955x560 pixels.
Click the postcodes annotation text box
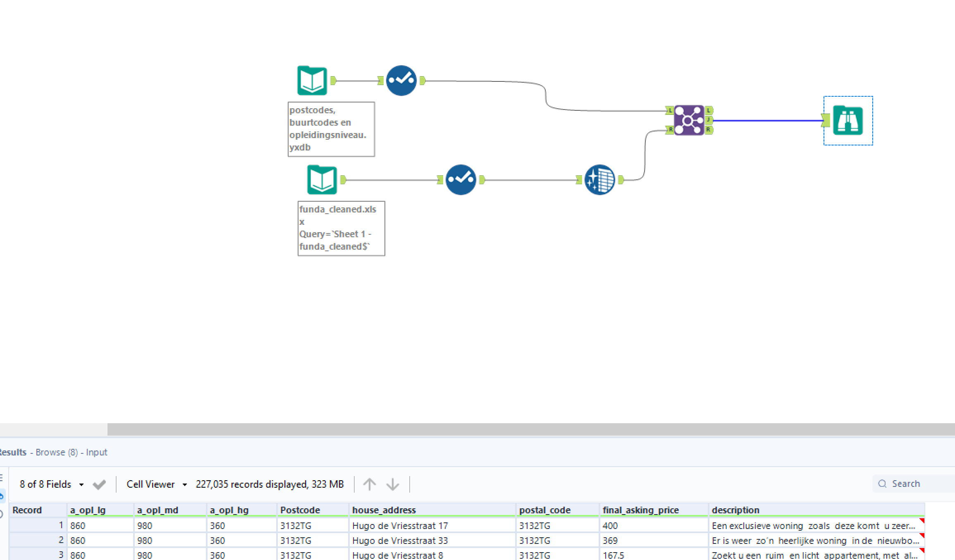(331, 129)
